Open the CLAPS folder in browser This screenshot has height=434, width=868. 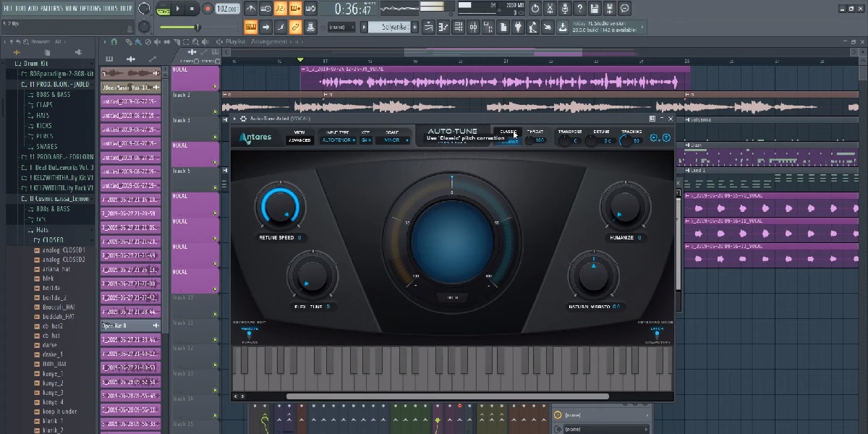tap(43, 105)
